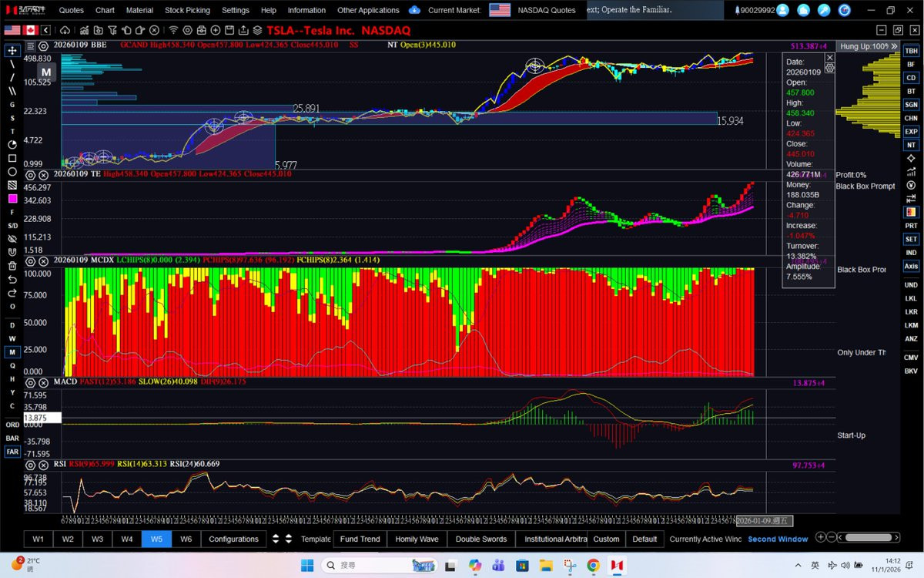Click the collapse arrow beside the flags

click(46, 30)
